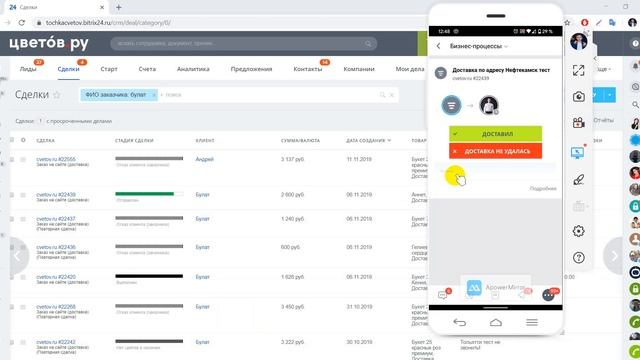Tap the red ДОСТАВКА НЕ УДАЛАСЬ button
Screen dimensions: 640x360
[496, 151]
